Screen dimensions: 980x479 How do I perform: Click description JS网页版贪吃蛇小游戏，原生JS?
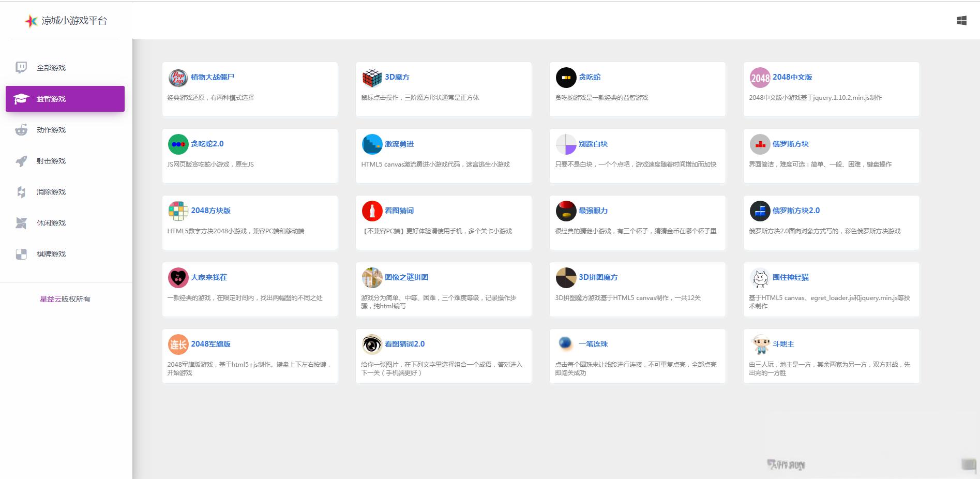tap(210, 164)
